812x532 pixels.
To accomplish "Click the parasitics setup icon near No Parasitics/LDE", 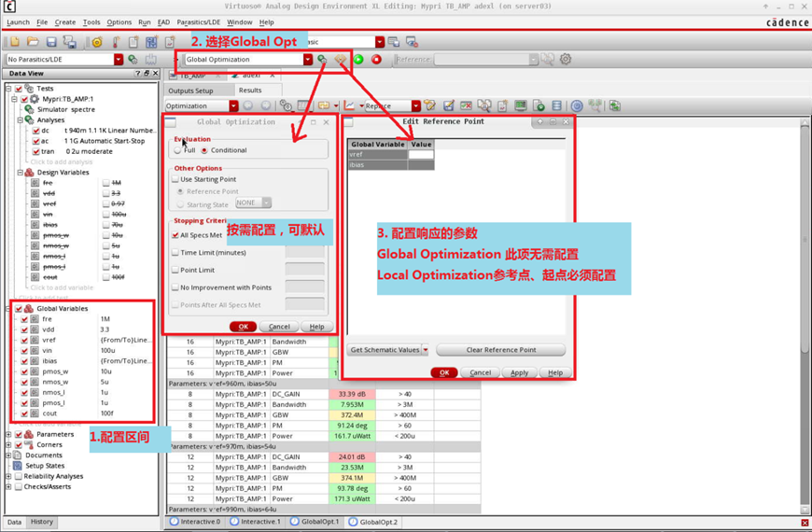I will 133,60.
